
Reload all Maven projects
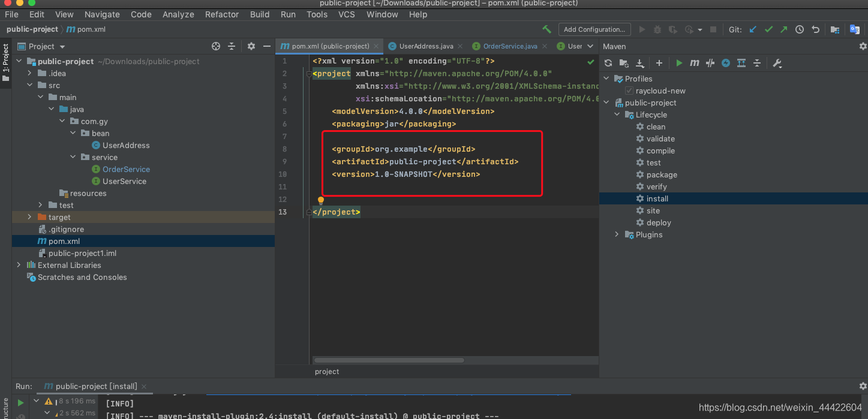[x=608, y=63]
